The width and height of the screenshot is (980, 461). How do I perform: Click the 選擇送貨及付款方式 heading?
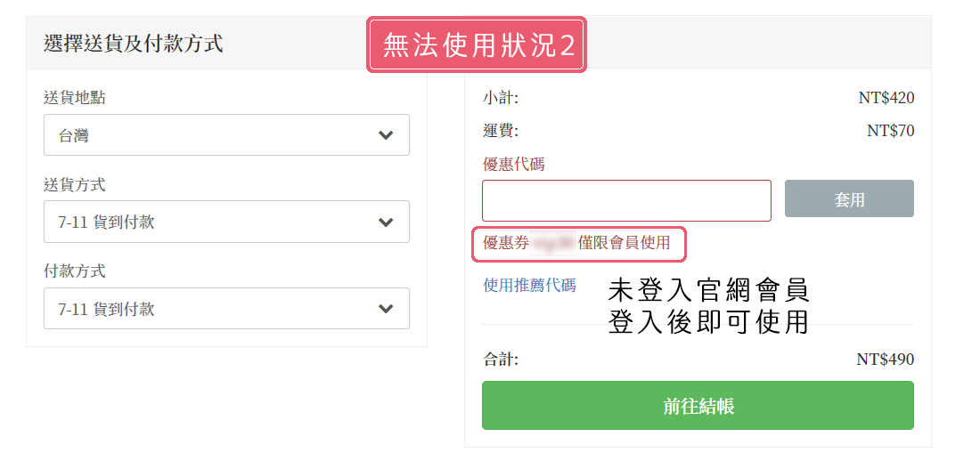tap(133, 43)
